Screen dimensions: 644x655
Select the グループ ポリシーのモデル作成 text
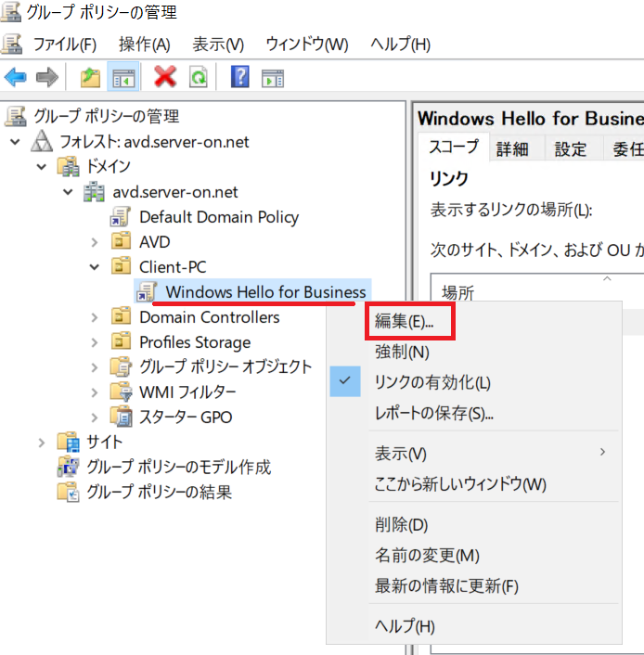(x=178, y=467)
